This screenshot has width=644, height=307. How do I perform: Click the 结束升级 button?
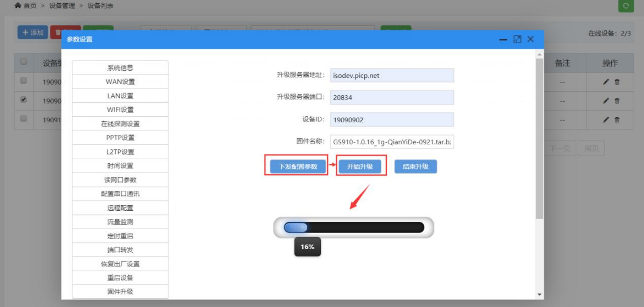click(415, 166)
